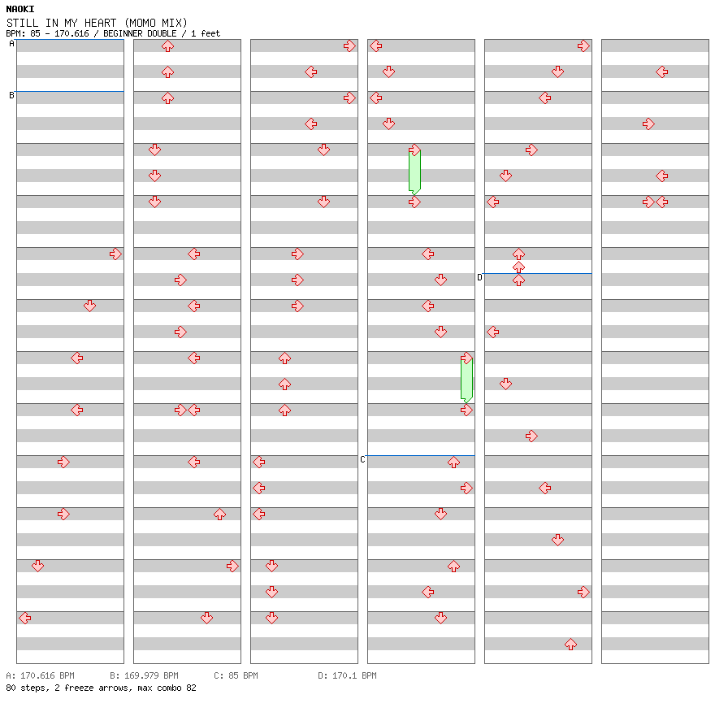Click the BPM and BEGINNER DOUBLE difficulty line
Screen dimensions: 728x712
pos(113,33)
